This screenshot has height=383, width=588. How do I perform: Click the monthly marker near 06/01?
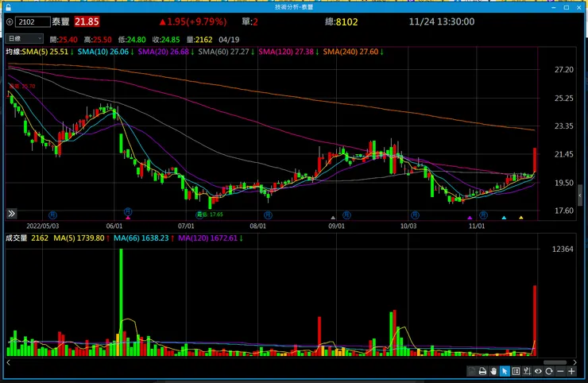[128, 211]
